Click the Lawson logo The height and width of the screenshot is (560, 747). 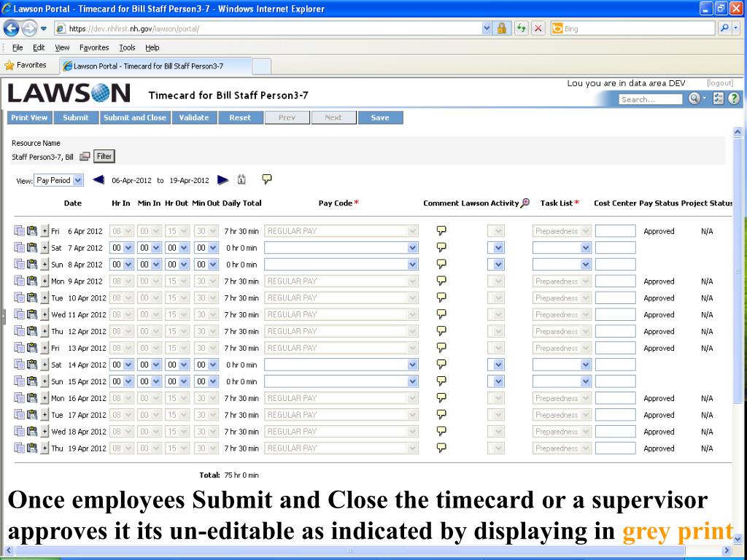69,93
